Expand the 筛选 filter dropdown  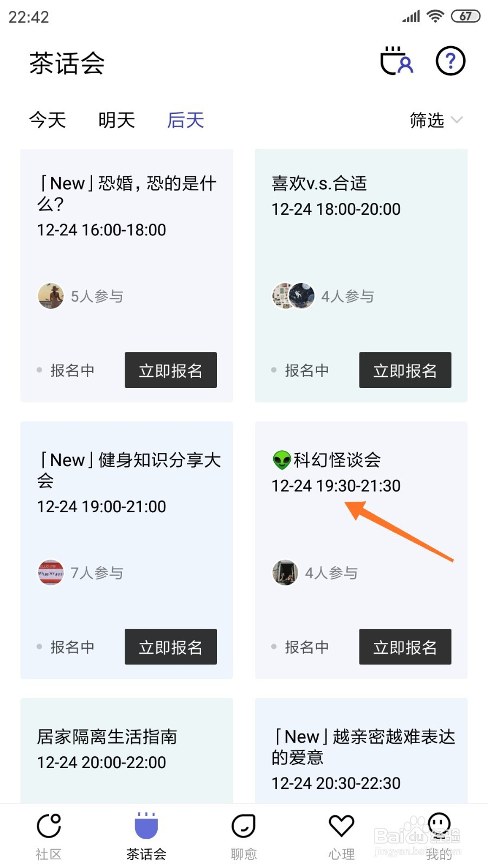(436, 120)
